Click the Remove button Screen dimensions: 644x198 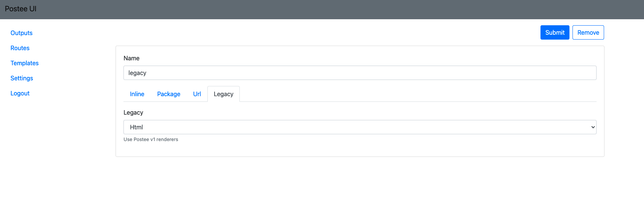click(588, 32)
